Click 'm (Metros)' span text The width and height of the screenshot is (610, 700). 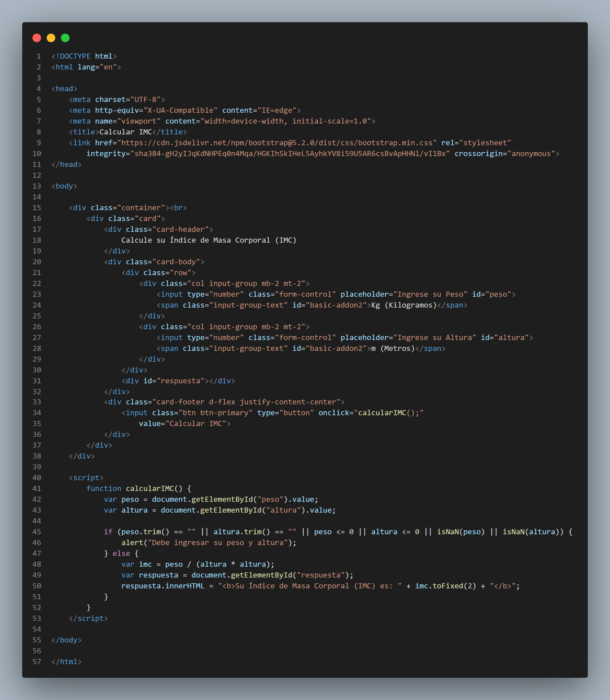click(393, 349)
